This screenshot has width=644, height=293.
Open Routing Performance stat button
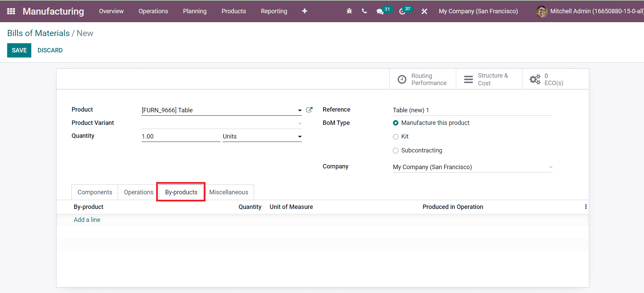click(x=423, y=79)
